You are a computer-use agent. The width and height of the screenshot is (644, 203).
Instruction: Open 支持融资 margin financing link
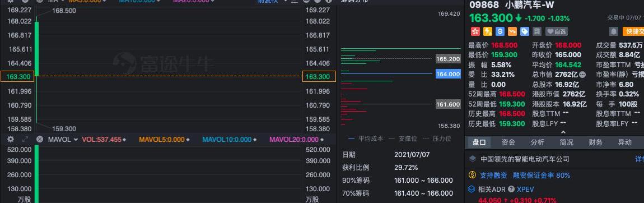point(493,176)
